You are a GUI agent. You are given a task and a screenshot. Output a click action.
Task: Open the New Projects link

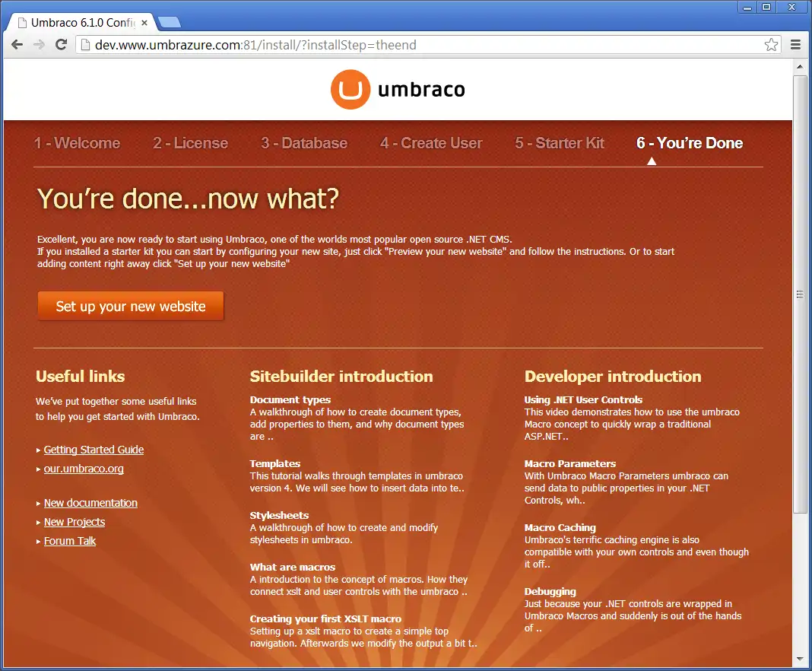pos(75,523)
